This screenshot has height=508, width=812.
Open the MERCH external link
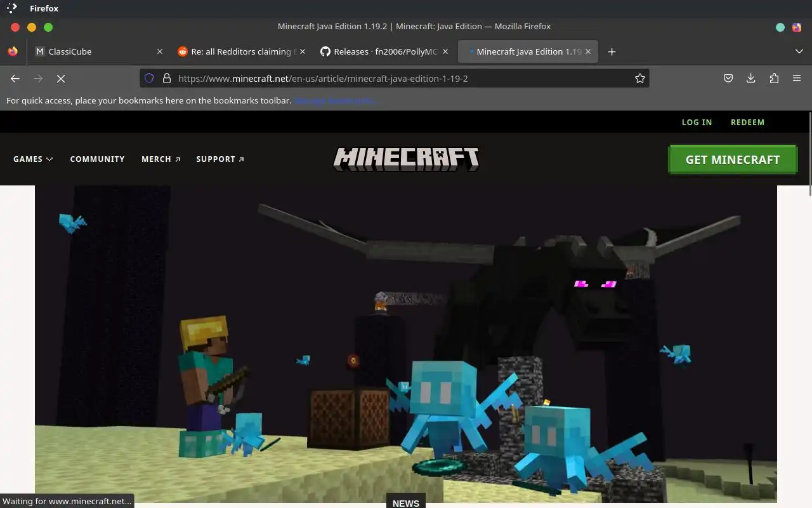click(x=160, y=159)
